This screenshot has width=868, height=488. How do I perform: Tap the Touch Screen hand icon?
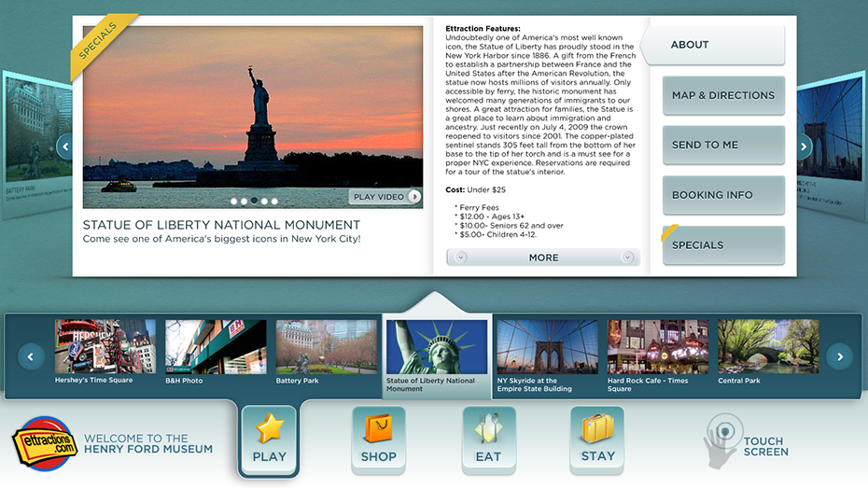click(721, 441)
